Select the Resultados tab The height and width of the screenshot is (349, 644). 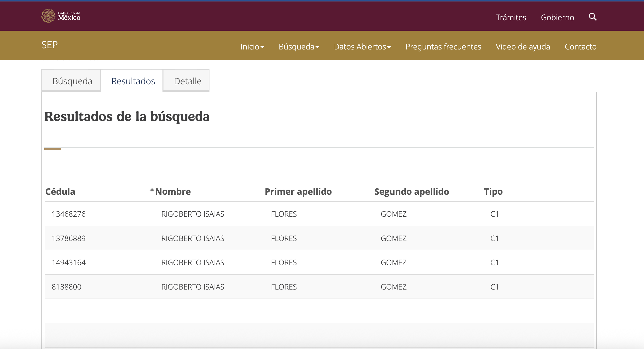132,81
